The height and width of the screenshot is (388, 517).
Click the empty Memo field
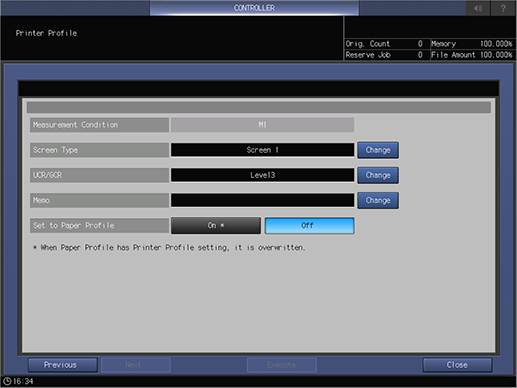pos(263,200)
